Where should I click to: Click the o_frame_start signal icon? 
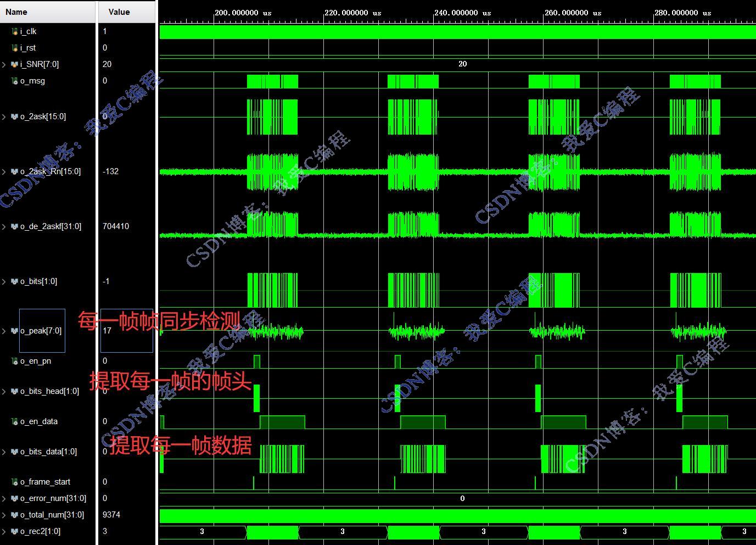[x=15, y=482]
